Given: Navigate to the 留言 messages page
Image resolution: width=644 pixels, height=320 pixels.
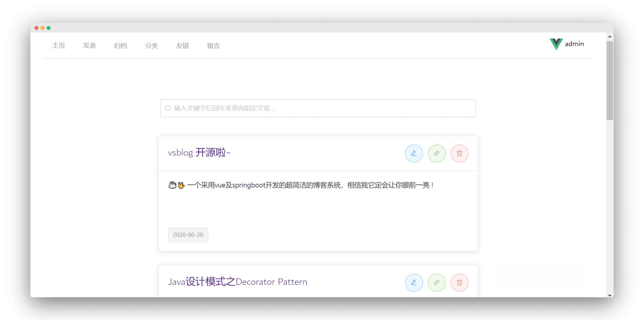Looking at the screenshot, I should (213, 46).
